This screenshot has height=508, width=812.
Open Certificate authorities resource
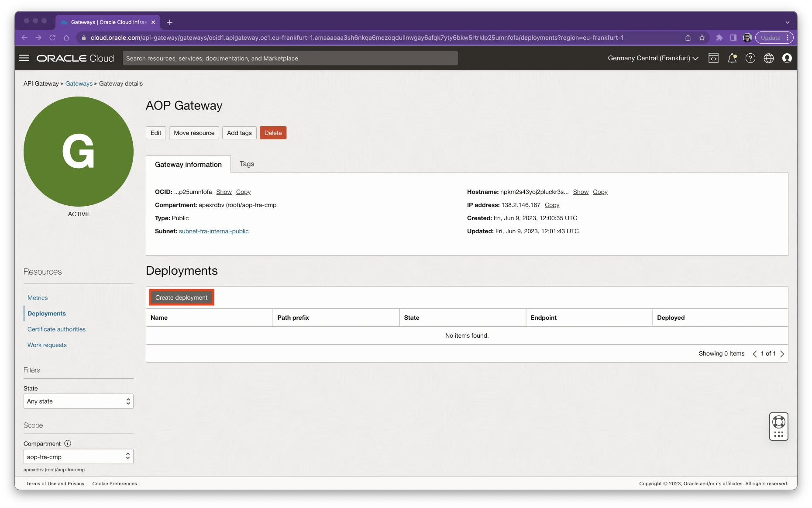(57, 329)
